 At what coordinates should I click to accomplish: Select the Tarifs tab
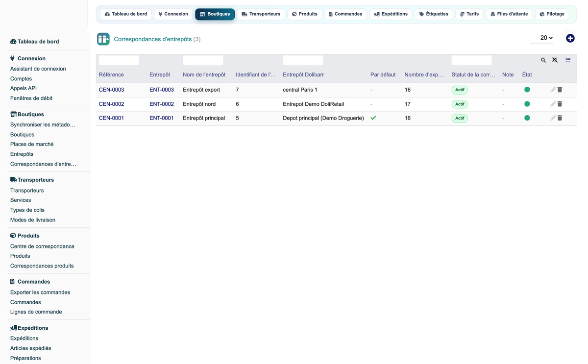pyautogui.click(x=469, y=14)
